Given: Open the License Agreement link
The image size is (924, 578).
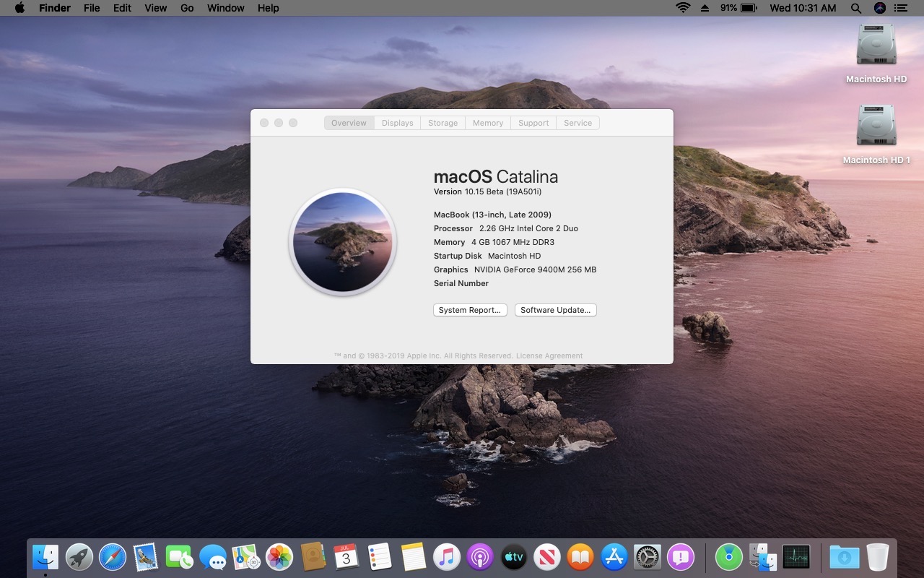Looking at the screenshot, I should pyautogui.click(x=549, y=356).
